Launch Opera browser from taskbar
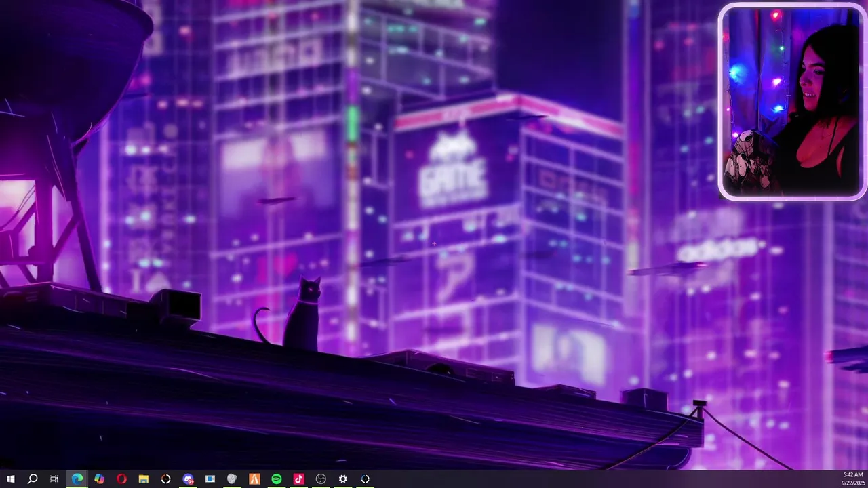868x488 pixels. pyautogui.click(x=121, y=479)
